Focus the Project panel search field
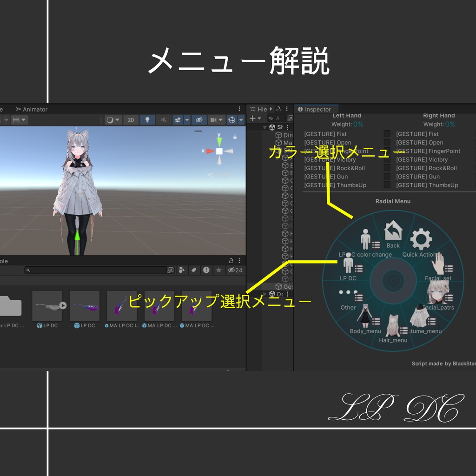 pyautogui.click(x=96, y=270)
